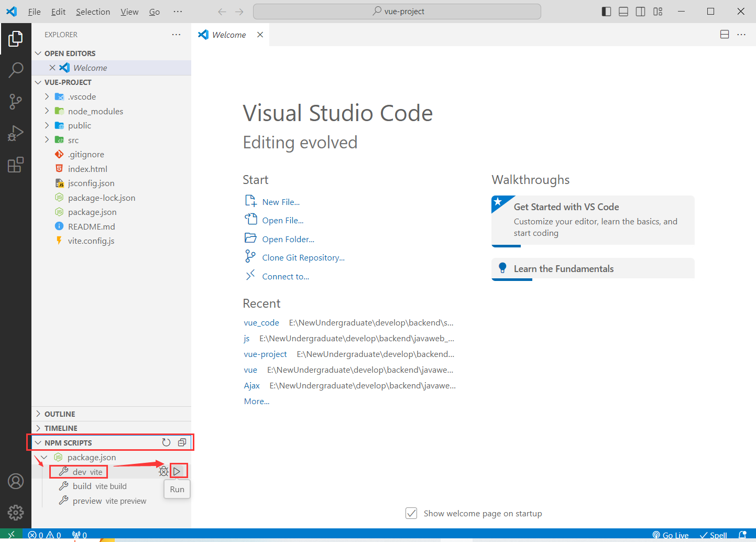Open Run and Debug view
This screenshot has width=756, height=542.
[x=16, y=133]
